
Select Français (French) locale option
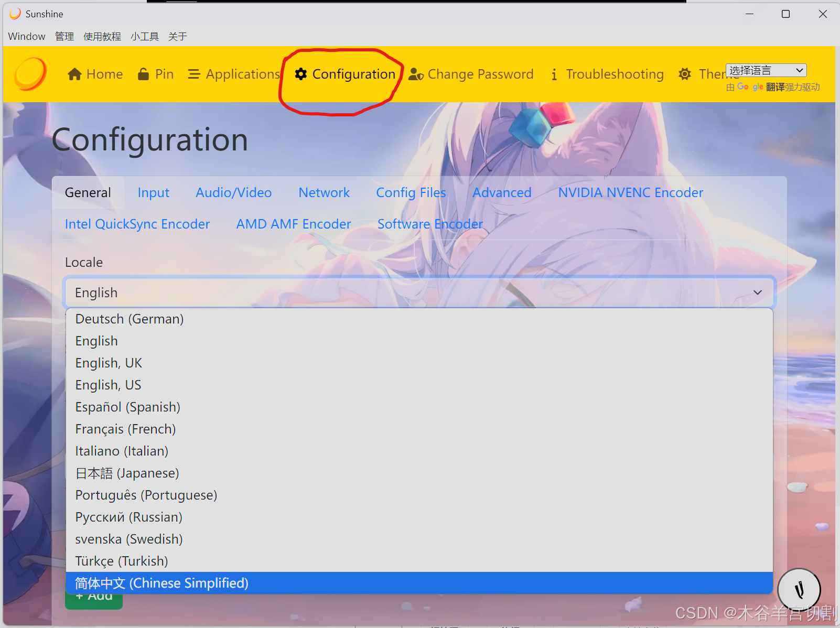419,429
